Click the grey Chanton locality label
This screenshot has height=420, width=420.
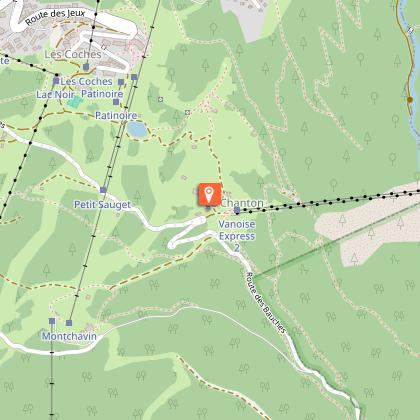pyautogui.click(x=242, y=203)
